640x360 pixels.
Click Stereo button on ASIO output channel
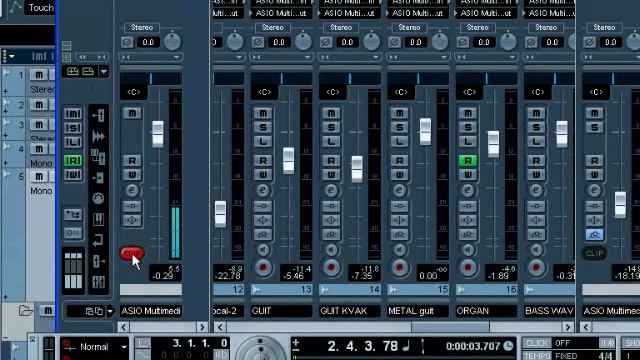pyautogui.click(x=142, y=27)
